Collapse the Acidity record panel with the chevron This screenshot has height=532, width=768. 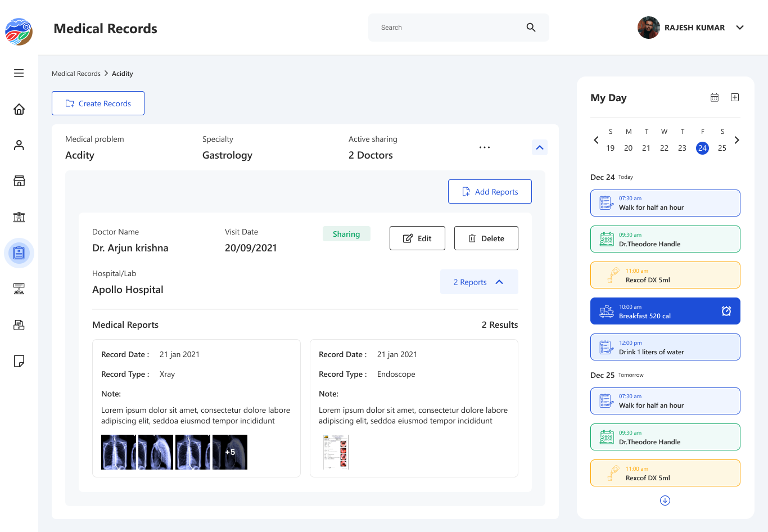tap(540, 147)
